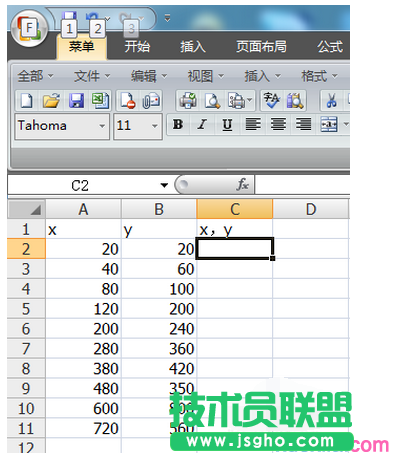Open the round Office button menu
The image size is (397, 457).
(x=29, y=29)
